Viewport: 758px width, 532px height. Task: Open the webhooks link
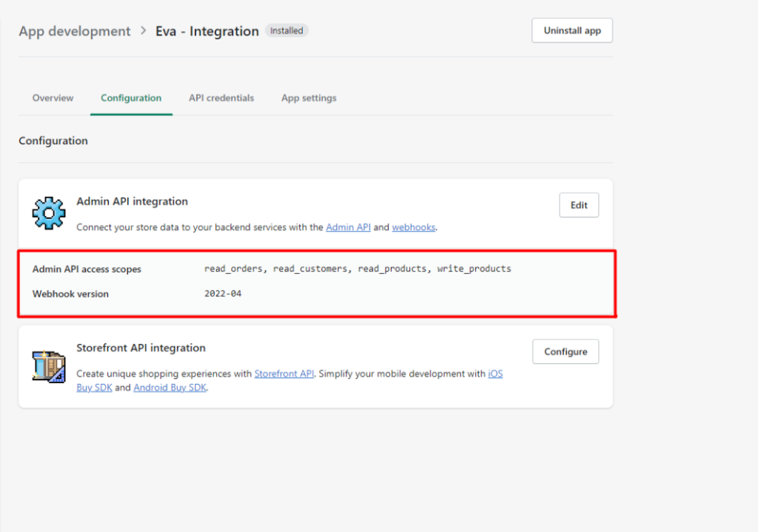tap(413, 227)
